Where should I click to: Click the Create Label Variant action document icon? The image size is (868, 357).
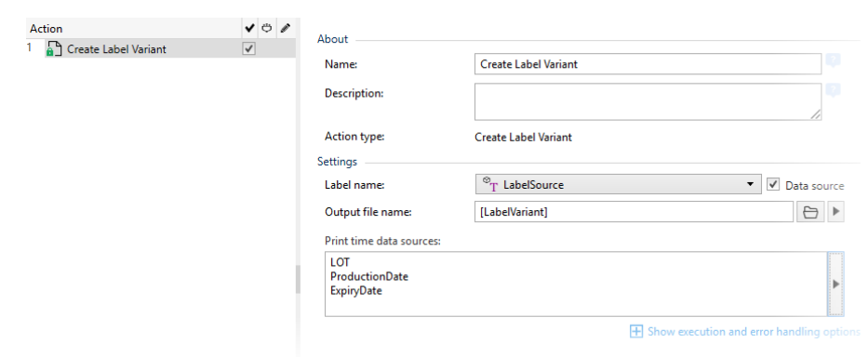[54, 48]
